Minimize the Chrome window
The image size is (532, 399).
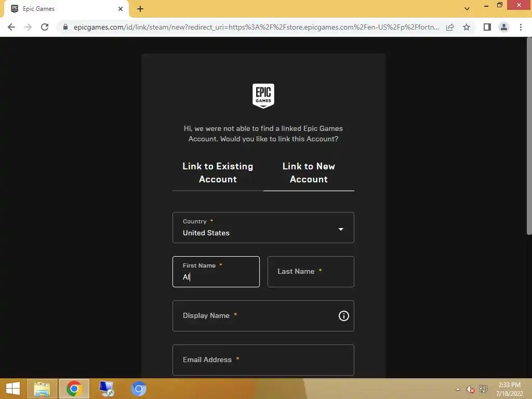tap(486, 5)
